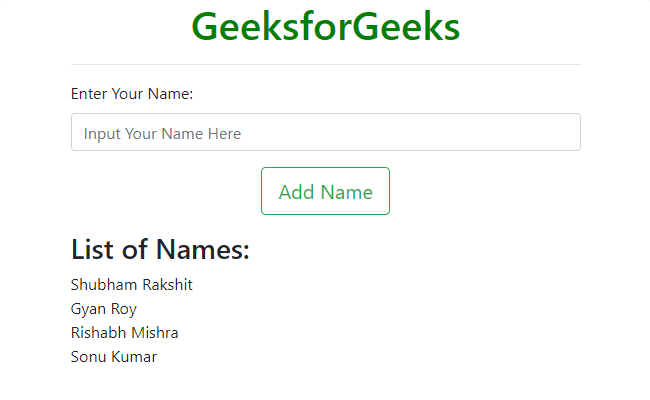Select Gyan Roy list entry
This screenshot has width=650, height=400.
(x=104, y=309)
